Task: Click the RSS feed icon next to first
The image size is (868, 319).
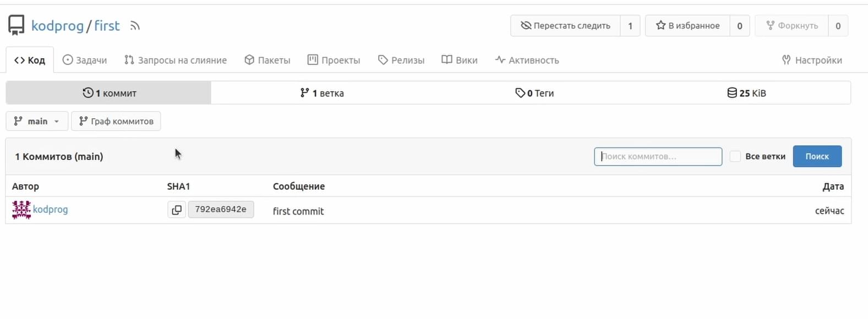Action: 135,26
